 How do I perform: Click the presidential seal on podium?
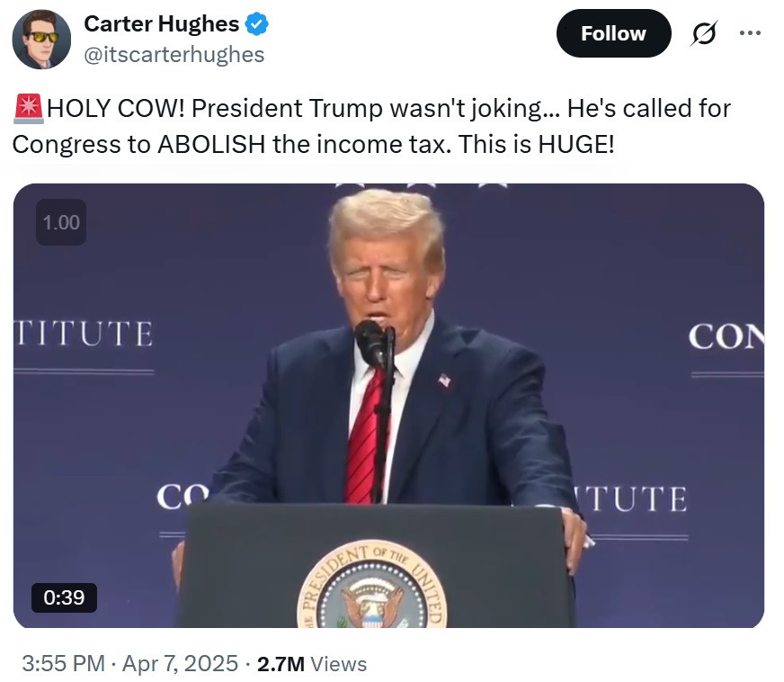pos(371,586)
